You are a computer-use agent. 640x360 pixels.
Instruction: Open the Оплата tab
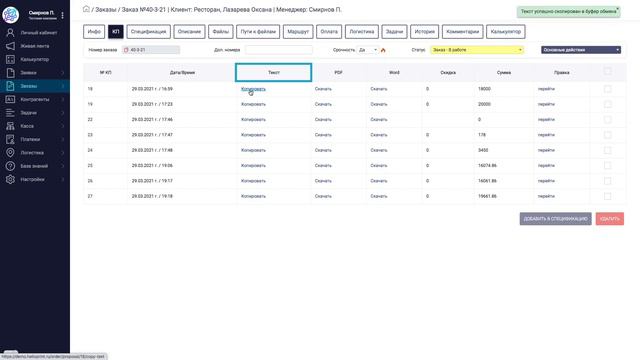pos(329,31)
